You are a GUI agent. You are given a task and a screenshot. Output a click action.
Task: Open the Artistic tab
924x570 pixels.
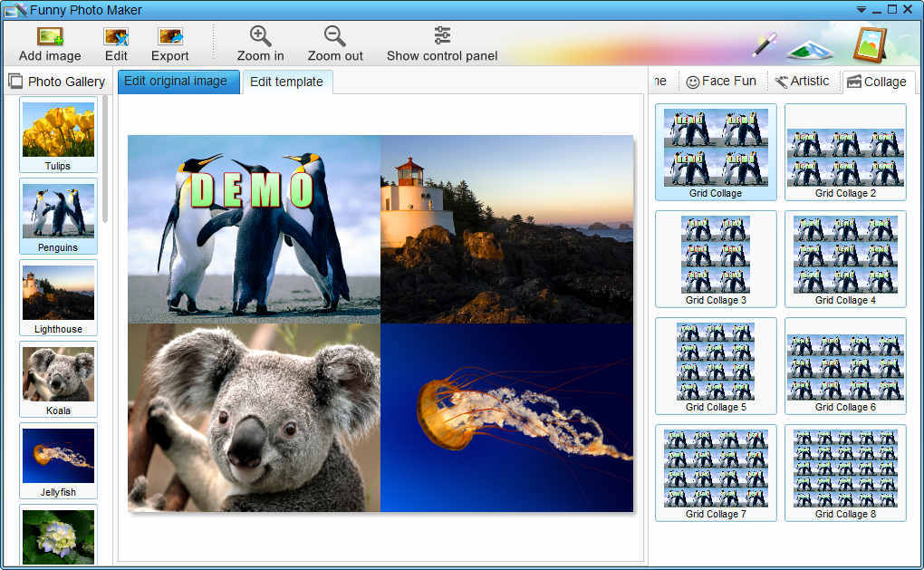(802, 82)
